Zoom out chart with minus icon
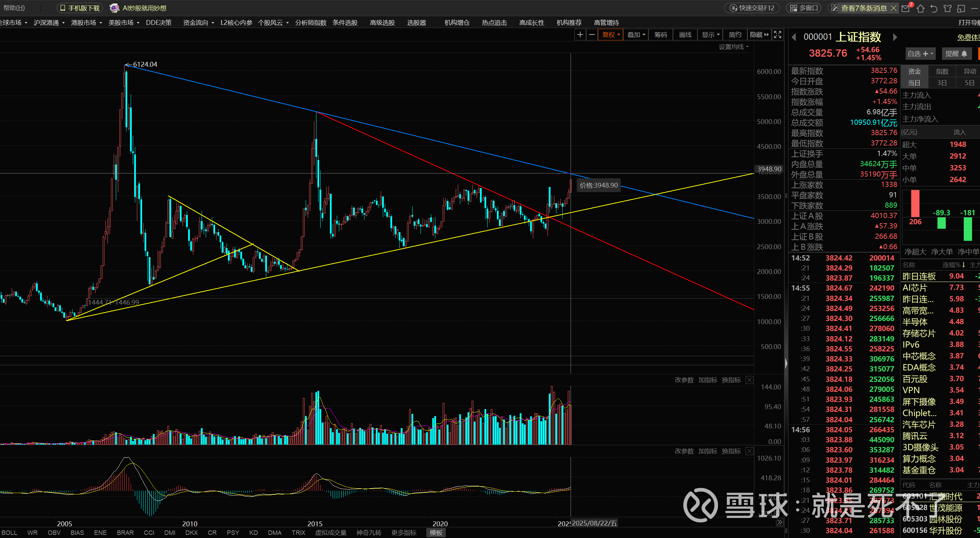The height and width of the screenshot is (538, 980). pyautogui.click(x=592, y=35)
